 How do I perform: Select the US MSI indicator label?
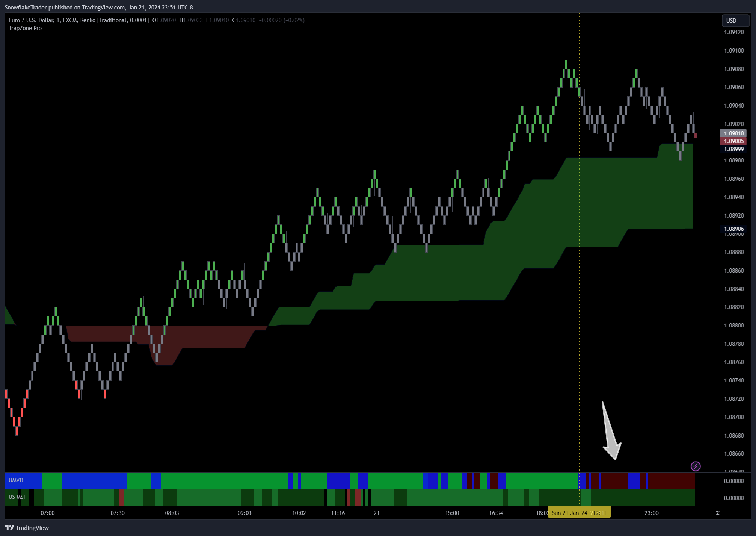click(x=17, y=497)
